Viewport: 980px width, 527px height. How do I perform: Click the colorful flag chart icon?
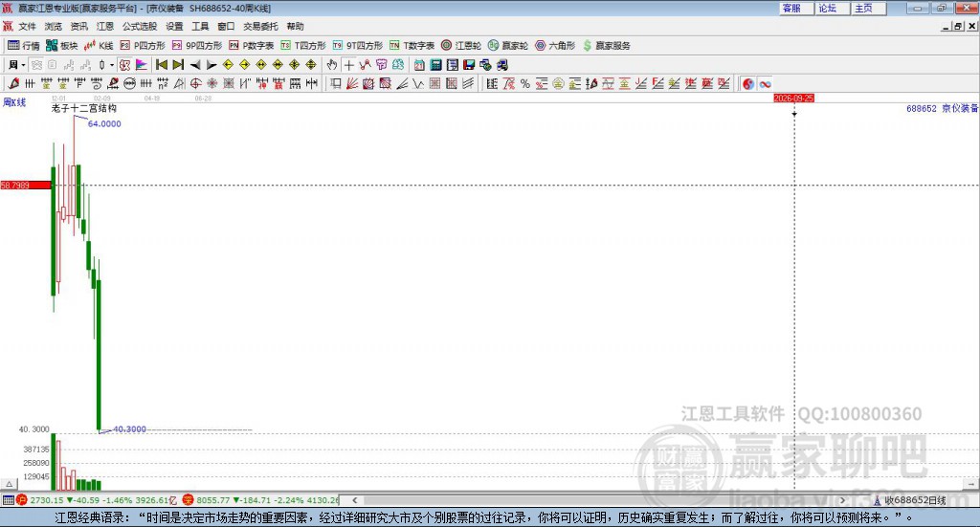tap(142, 65)
